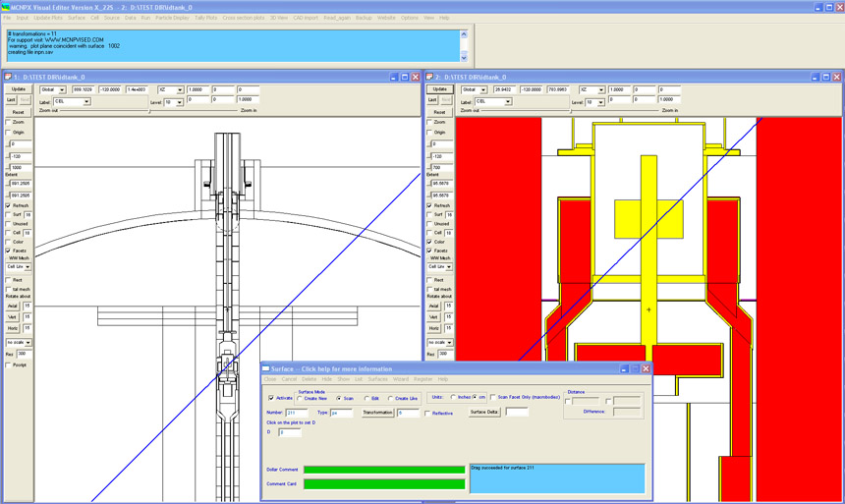
Task: Open Label CEL dropdown in window 2
Action: point(508,102)
